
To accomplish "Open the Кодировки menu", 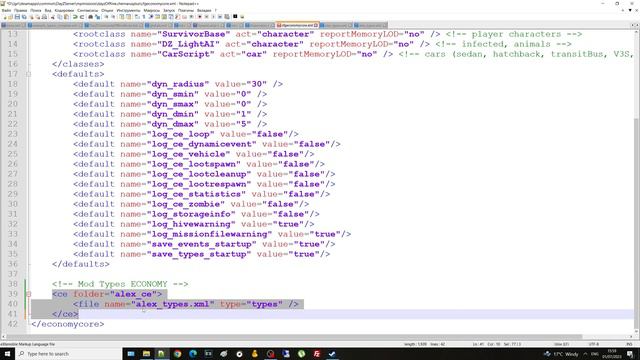I will (x=64, y=11).
